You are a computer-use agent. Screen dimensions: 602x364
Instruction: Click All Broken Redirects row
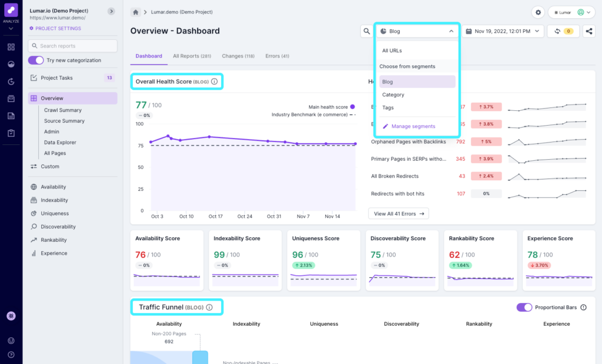pyautogui.click(x=479, y=176)
